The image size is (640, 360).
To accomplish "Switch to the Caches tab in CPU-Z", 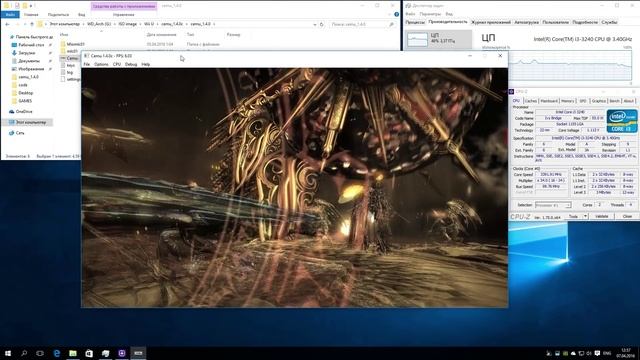I will [531, 101].
